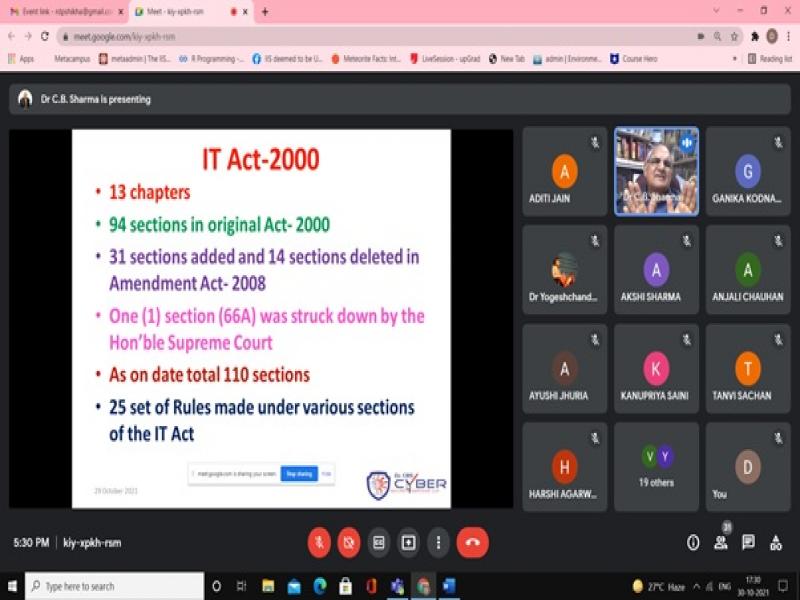Toggle closed captions button
Screen dimensions: 800x600
379,542
